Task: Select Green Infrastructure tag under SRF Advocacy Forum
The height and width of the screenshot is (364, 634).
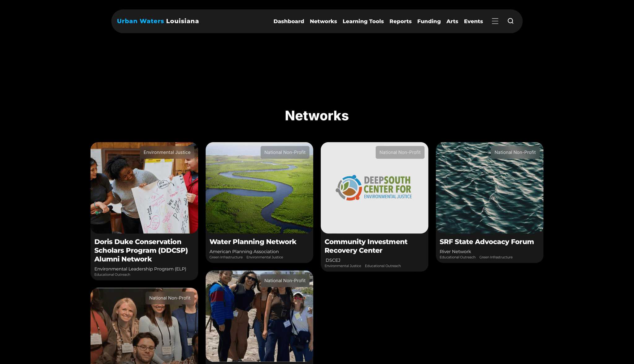Action: [496, 257]
